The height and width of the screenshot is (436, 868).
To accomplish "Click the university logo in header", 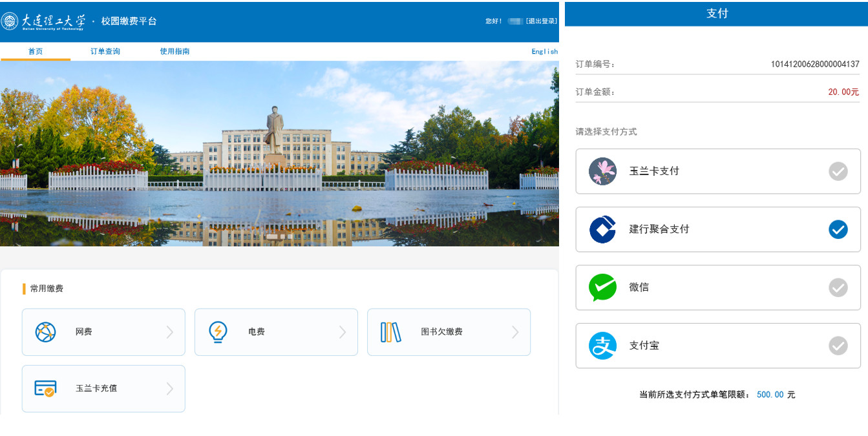I will tap(10, 21).
